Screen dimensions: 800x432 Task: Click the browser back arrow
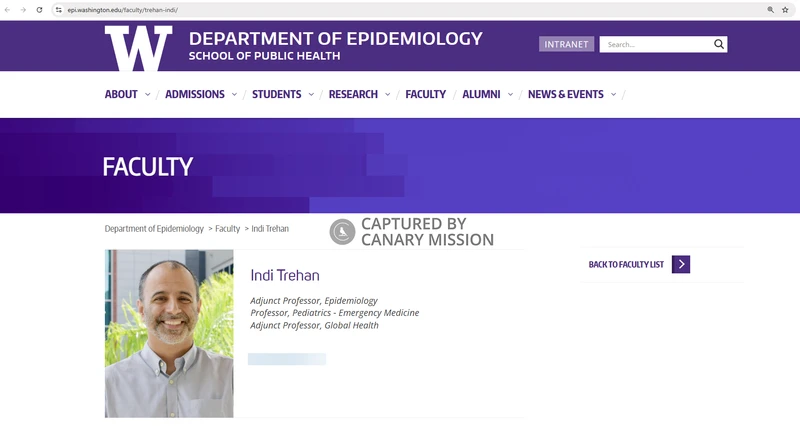click(9, 9)
